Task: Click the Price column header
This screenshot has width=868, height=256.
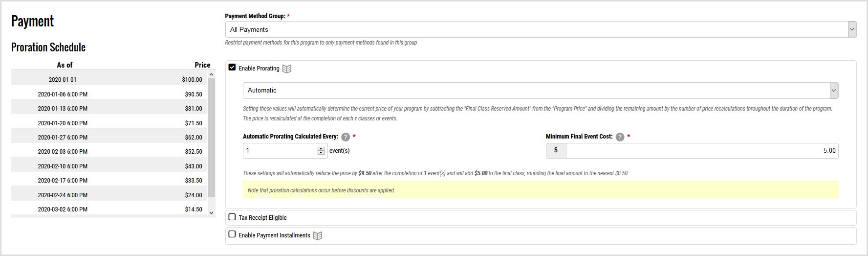Action: tap(202, 65)
